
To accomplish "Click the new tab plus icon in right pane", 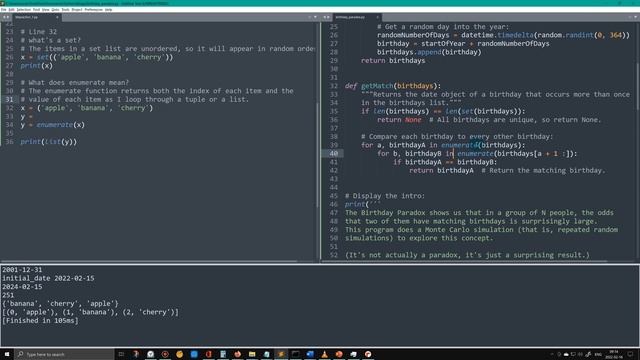I will pyautogui.click(x=630, y=17).
